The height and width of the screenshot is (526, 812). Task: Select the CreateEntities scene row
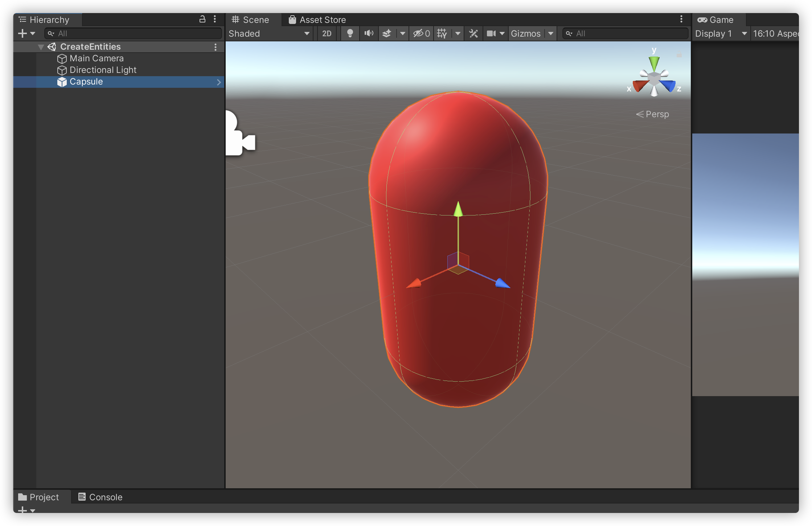[x=119, y=47]
